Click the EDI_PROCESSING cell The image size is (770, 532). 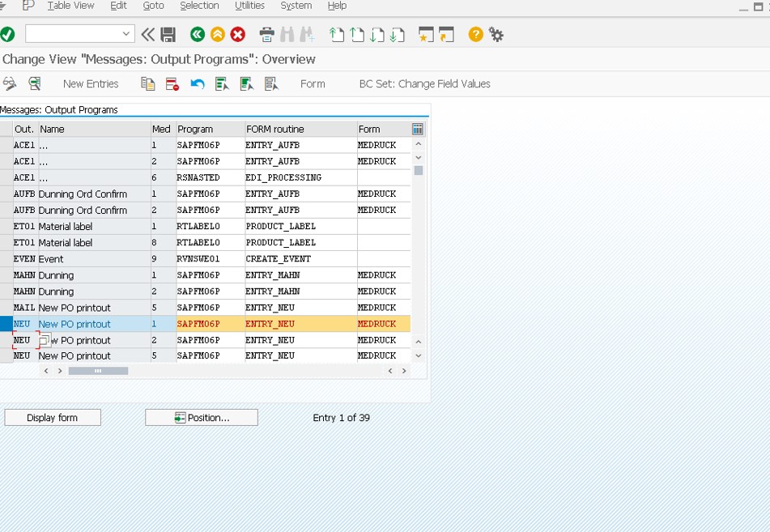tap(301, 177)
